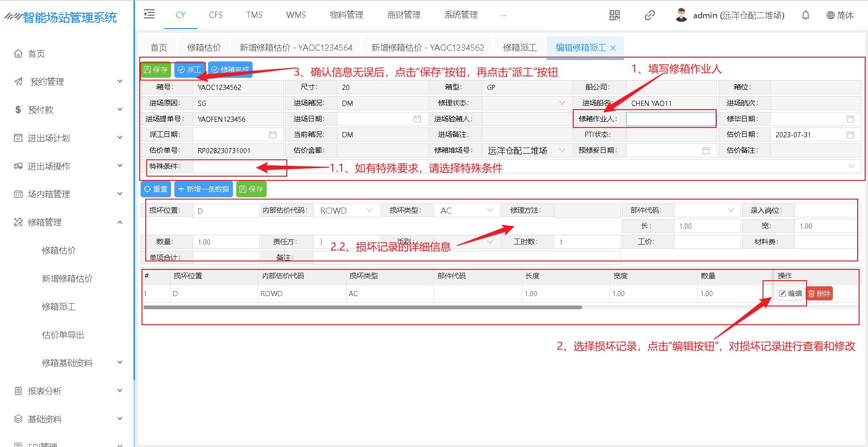Click the blue 派工 button
The height and width of the screenshot is (447, 868).
click(189, 70)
